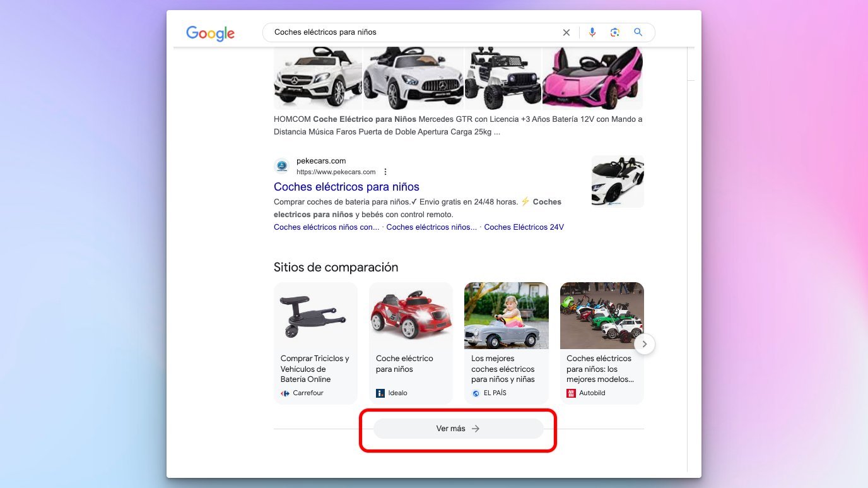Viewport: 868px width, 488px height.
Task: Open 'Los mejores coches eléctricos para niños y niñas' card
Action: pyautogui.click(x=507, y=343)
